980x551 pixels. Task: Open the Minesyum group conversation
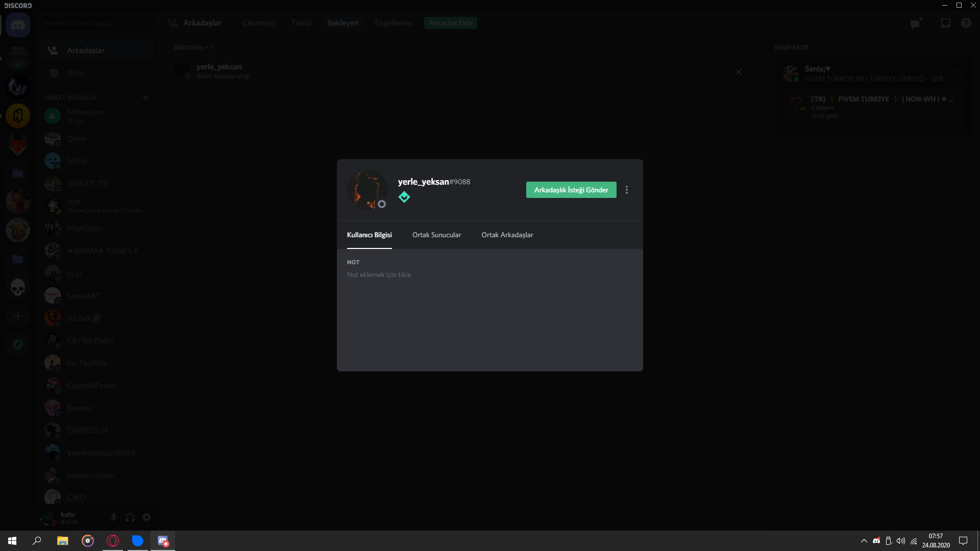tap(97, 116)
